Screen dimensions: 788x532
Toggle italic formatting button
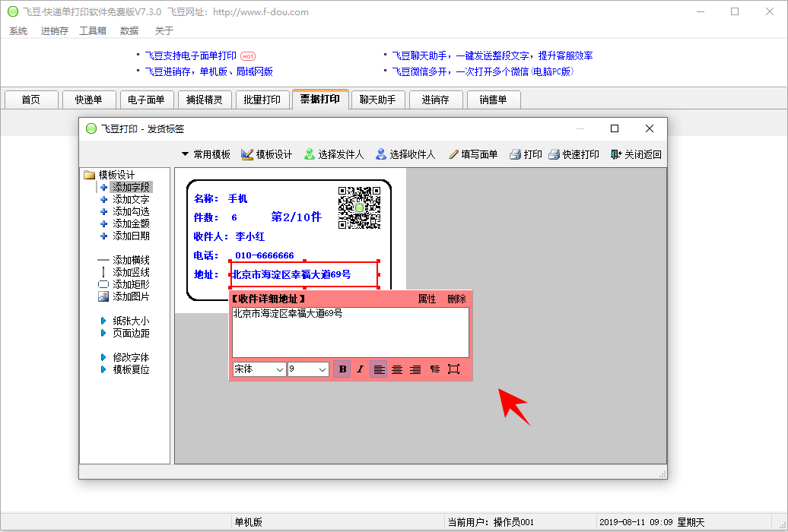(360, 369)
